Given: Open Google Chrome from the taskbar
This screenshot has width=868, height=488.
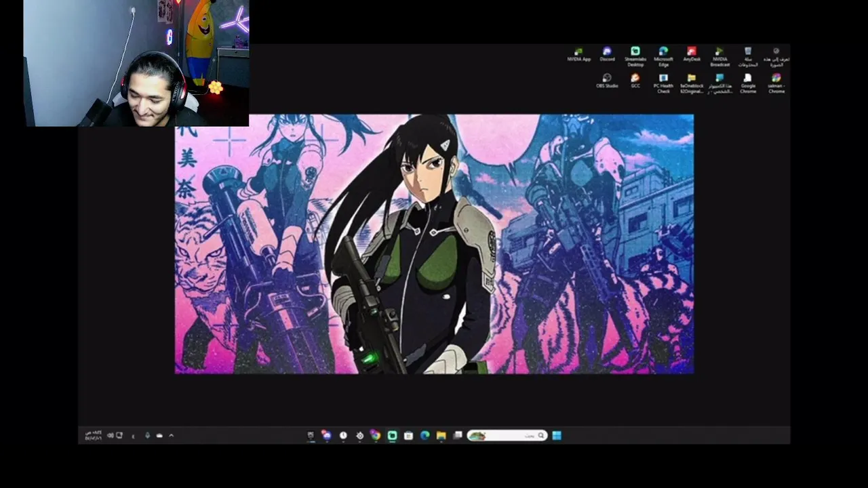Looking at the screenshot, I should click(x=376, y=435).
